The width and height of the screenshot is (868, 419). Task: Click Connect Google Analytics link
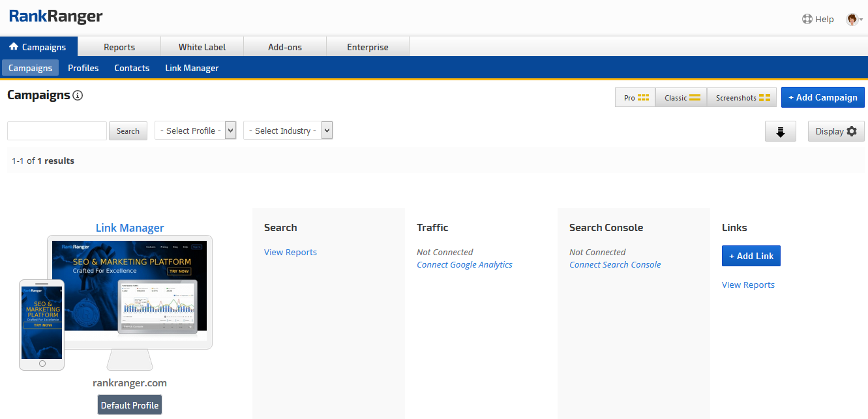[464, 264]
